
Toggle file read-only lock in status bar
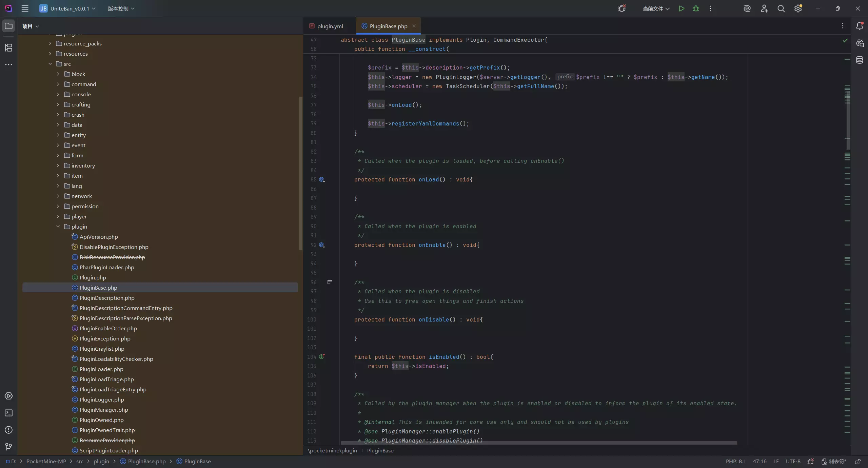pyautogui.click(x=857, y=461)
